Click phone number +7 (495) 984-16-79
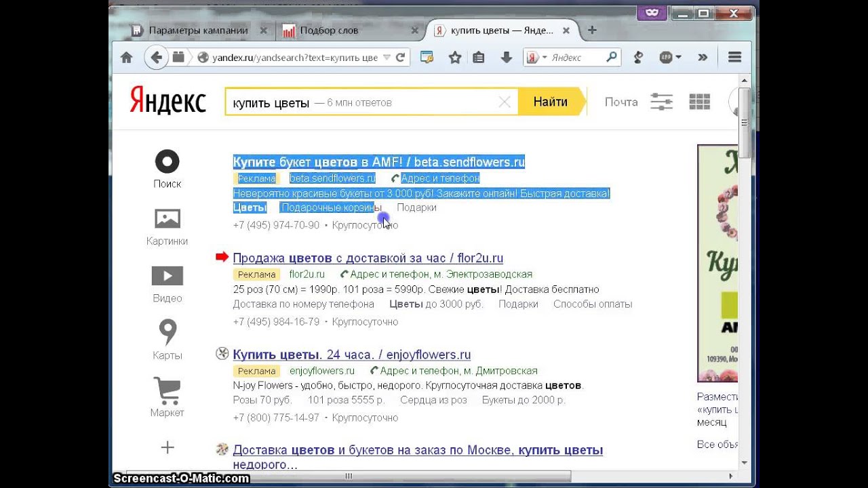The image size is (868, 488). 276,321
